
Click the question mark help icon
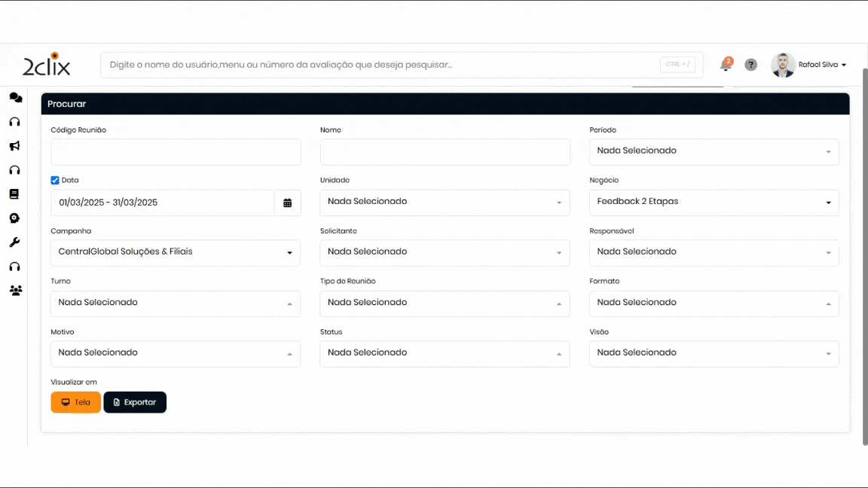click(750, 65)
